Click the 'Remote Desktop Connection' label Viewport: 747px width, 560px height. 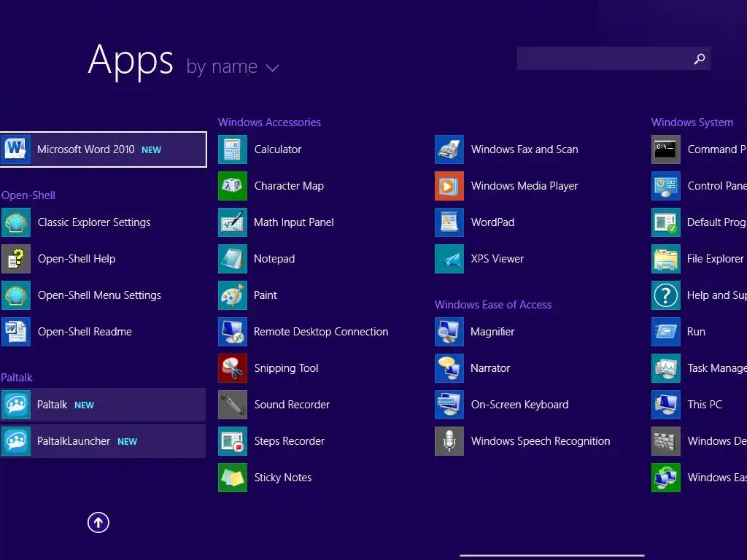(x=321, y=332)
